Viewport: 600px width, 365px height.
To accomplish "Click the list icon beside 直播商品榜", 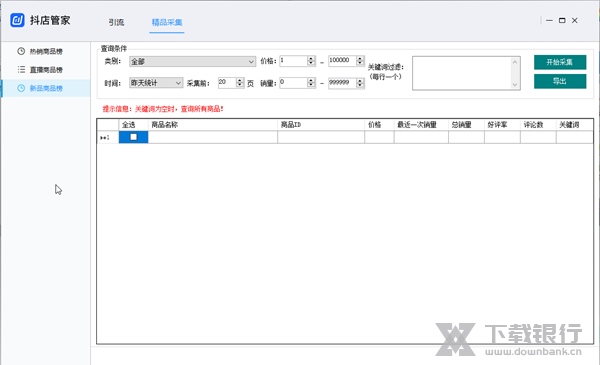I will tap(21, 70).
